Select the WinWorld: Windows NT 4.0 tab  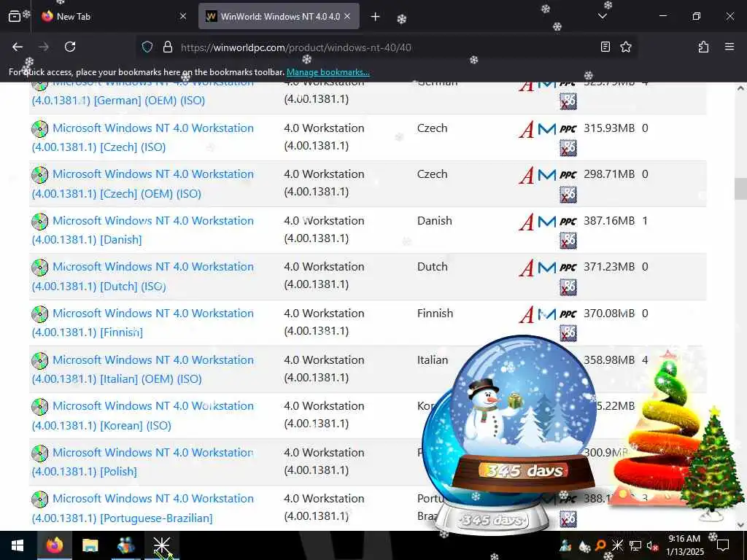[x=279, y=16]
